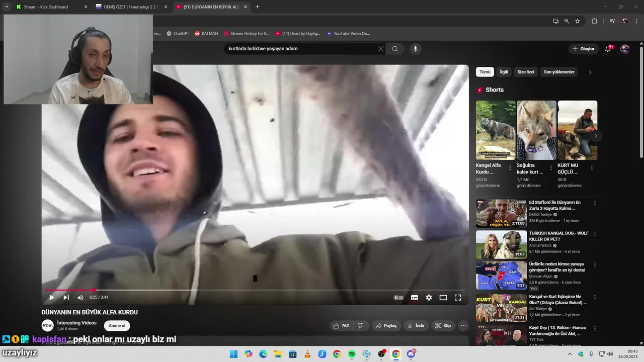This screenshot has height=362, width=644.
Task: Open the player settings gear
Action: click(x=429, y=298)
